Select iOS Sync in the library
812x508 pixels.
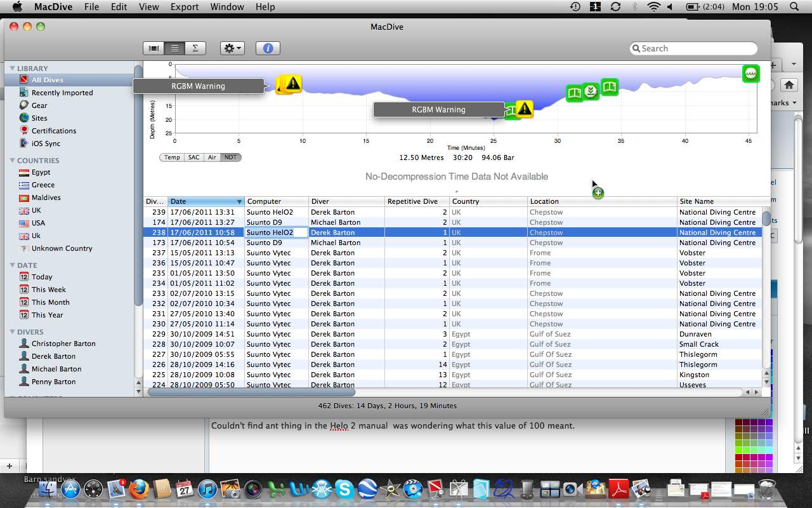[x=46, y=144]
